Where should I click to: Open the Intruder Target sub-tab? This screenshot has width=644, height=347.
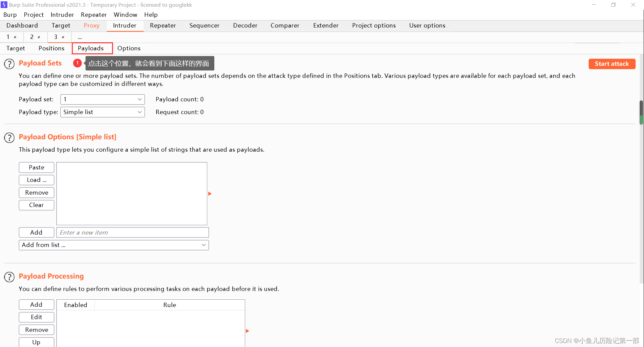16,48
